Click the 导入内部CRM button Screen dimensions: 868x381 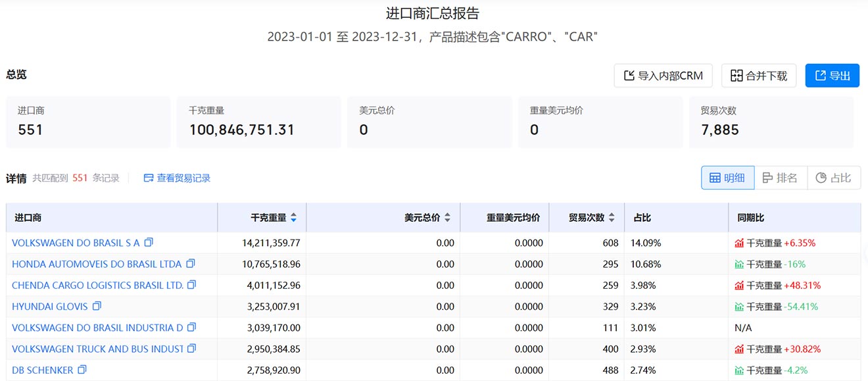pos(663,76)
